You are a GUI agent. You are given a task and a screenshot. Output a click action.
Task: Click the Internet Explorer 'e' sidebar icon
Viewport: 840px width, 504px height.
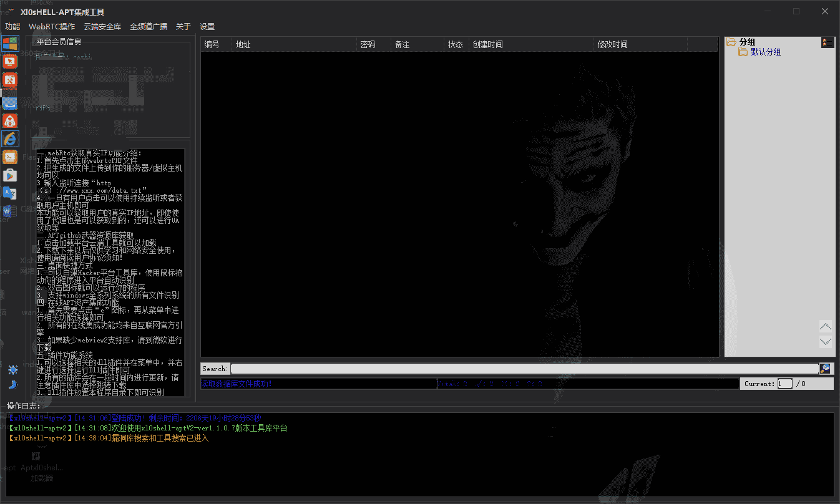point(10,138)
